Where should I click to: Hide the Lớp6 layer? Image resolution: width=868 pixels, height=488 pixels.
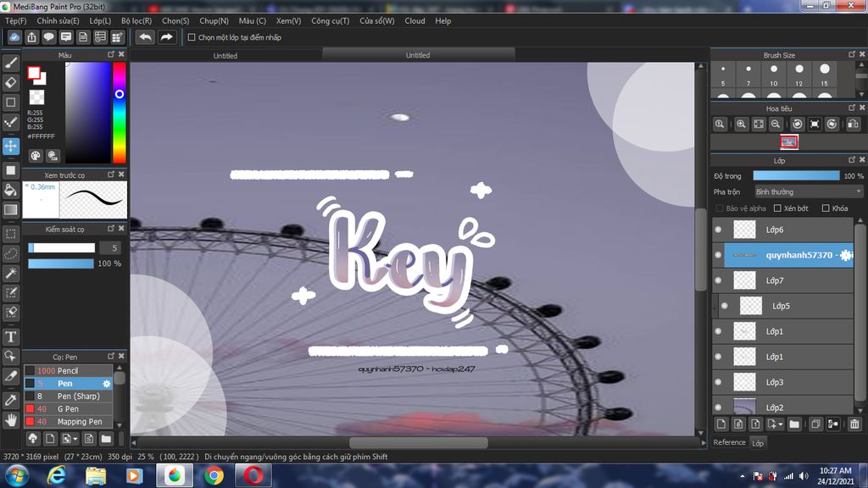tap(718, 230)
